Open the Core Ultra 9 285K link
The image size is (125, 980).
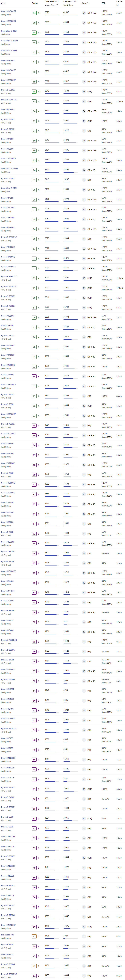pos(9,31)
